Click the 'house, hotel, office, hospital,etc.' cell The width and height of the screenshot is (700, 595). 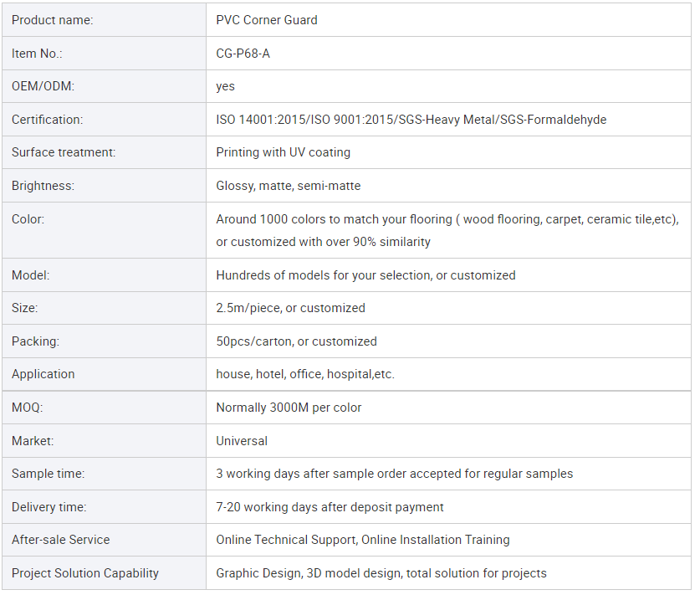(305, 374)
